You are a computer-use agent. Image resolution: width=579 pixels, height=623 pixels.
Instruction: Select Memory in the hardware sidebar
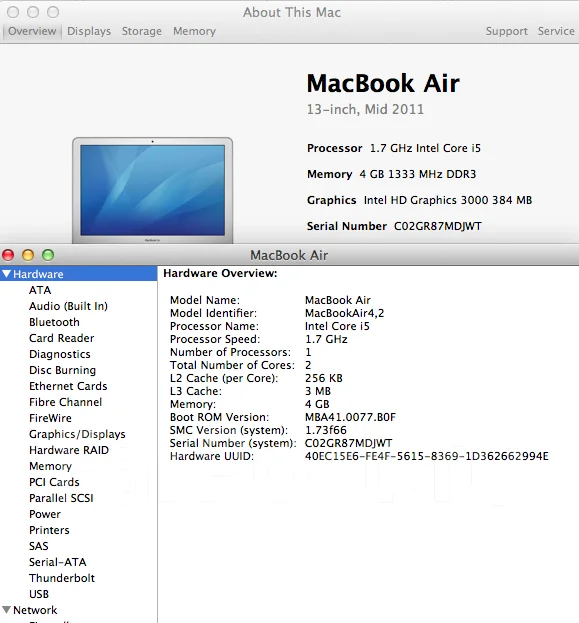50,466
